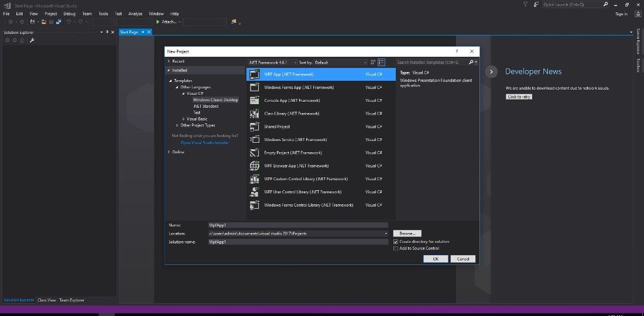Click the Undo toolbar icon
The height and width of the screenshot is (316, 644).
pyautogui.click(x=68, y=22)
